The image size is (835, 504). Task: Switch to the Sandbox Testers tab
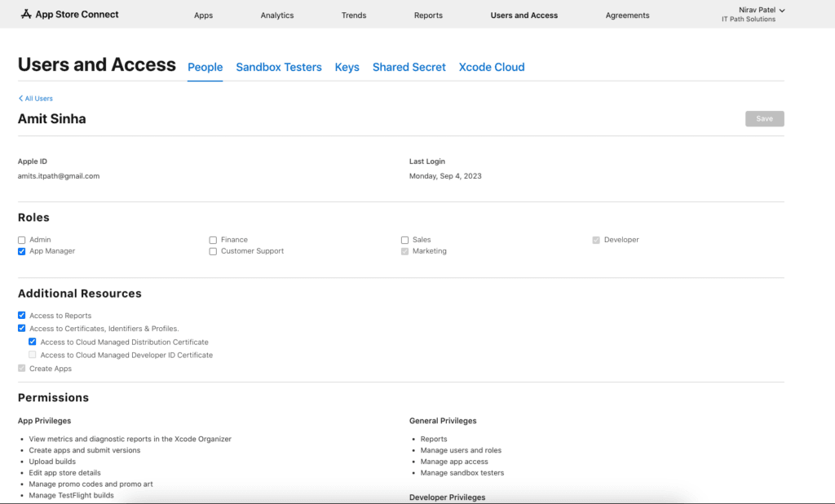pyautogui.click(x=279, y=68)
